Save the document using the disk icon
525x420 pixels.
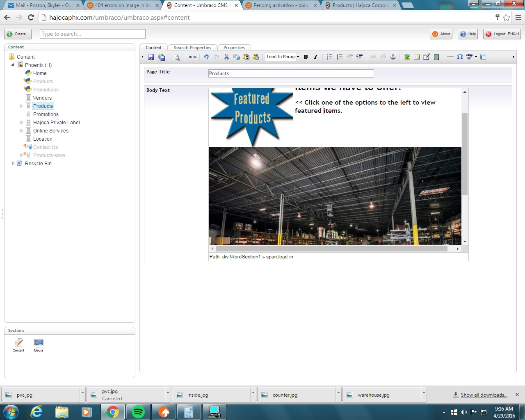[x=151, y=57]
